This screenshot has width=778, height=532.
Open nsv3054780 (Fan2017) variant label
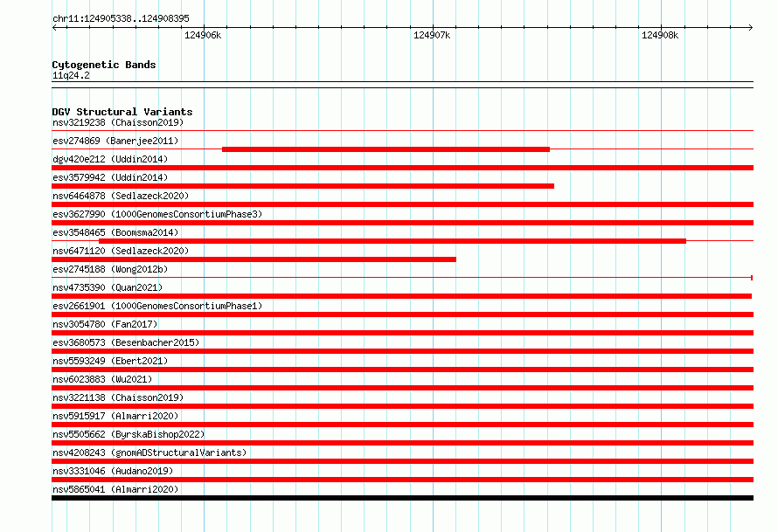[105, 324]
